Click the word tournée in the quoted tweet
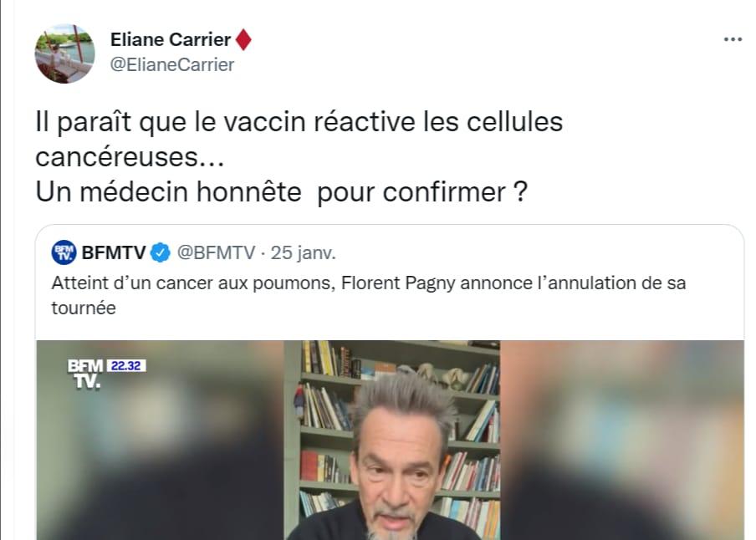The width and height of the screenshot is (756, 540). 84,308
